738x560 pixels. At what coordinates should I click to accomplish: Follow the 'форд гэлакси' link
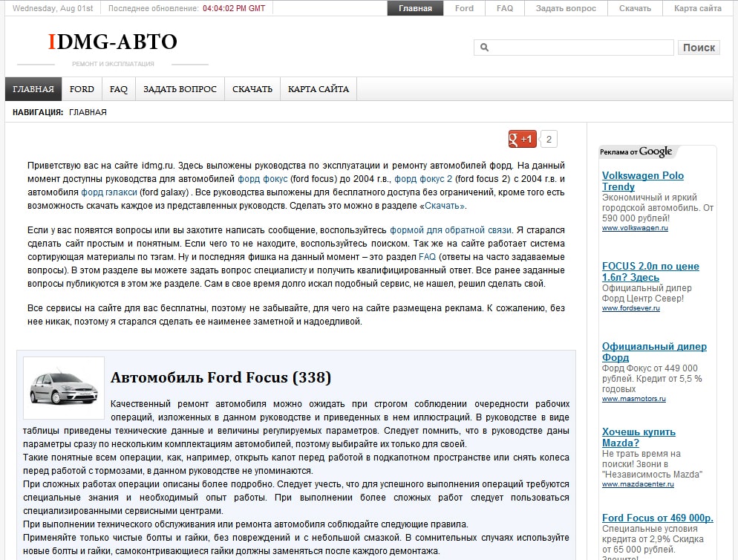109,192
